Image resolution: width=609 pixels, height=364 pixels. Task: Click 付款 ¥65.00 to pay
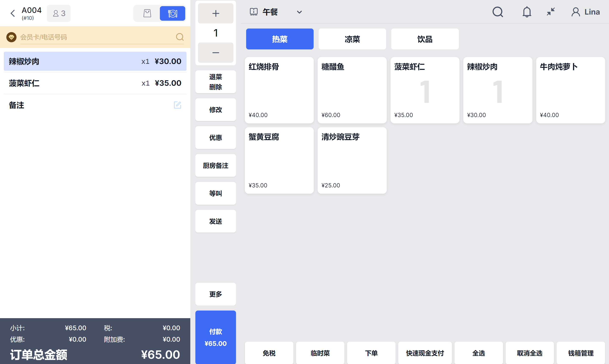point(215,337)
